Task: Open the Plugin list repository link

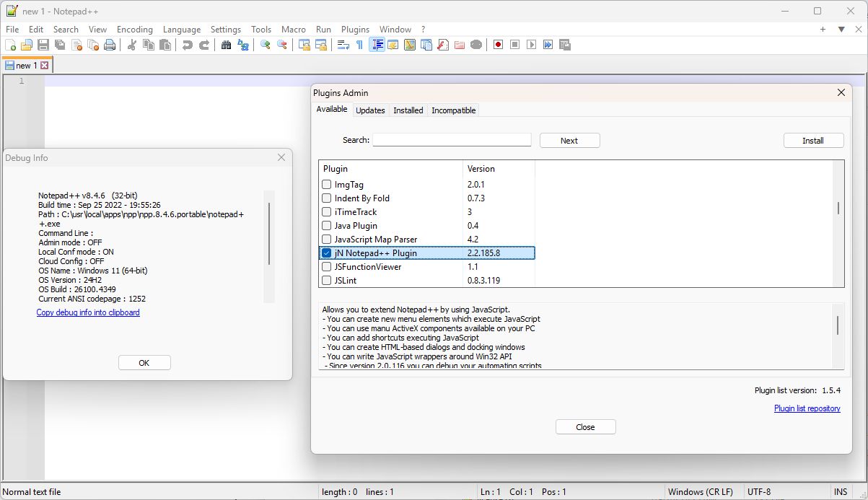Action: click(807, 408)
